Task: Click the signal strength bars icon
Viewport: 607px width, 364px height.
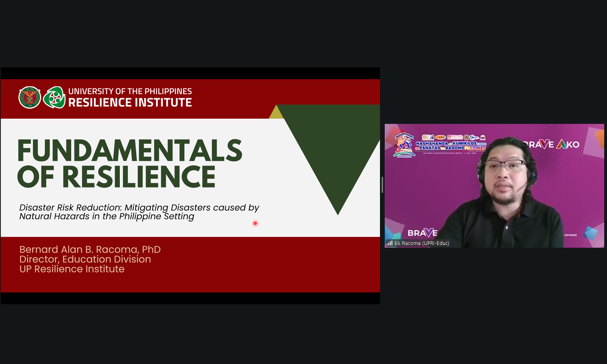Action: (x=390, y=243)
